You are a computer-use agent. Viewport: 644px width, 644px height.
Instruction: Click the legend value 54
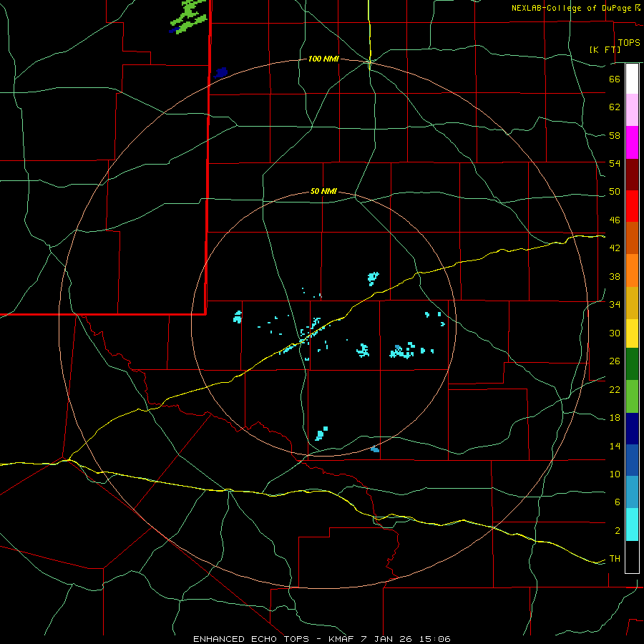pos(615,163)
